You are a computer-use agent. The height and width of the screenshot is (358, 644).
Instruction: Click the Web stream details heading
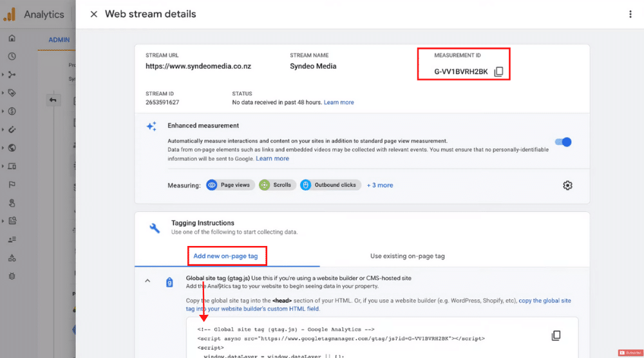[x=150, y=14]
